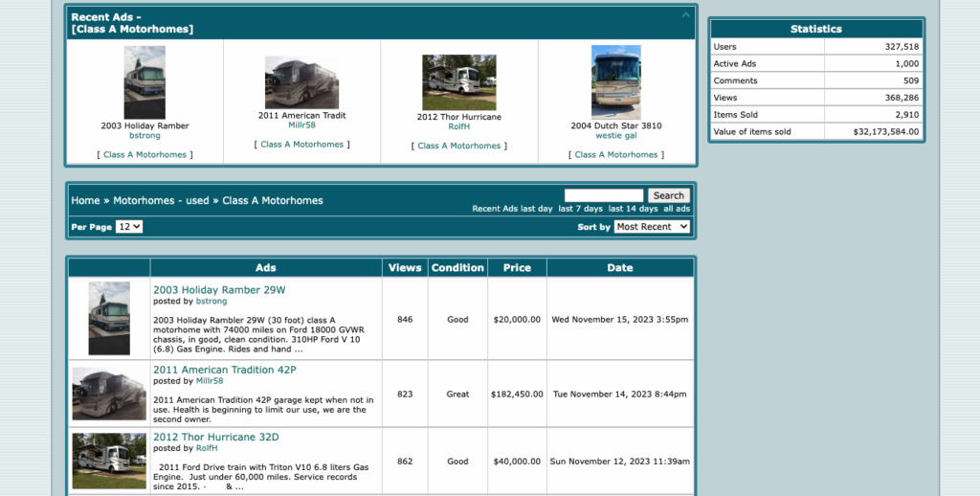Open the Sort by Most Recent dropdown
This screenshot has width=980, height=496.
point(652,227)
